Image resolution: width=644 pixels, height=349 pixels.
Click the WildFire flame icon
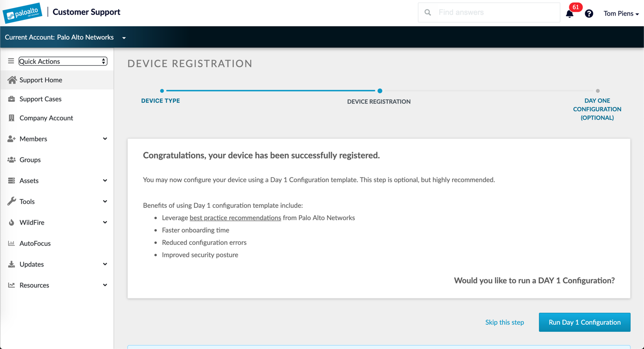pyautogui.click(x=11, y=223)
